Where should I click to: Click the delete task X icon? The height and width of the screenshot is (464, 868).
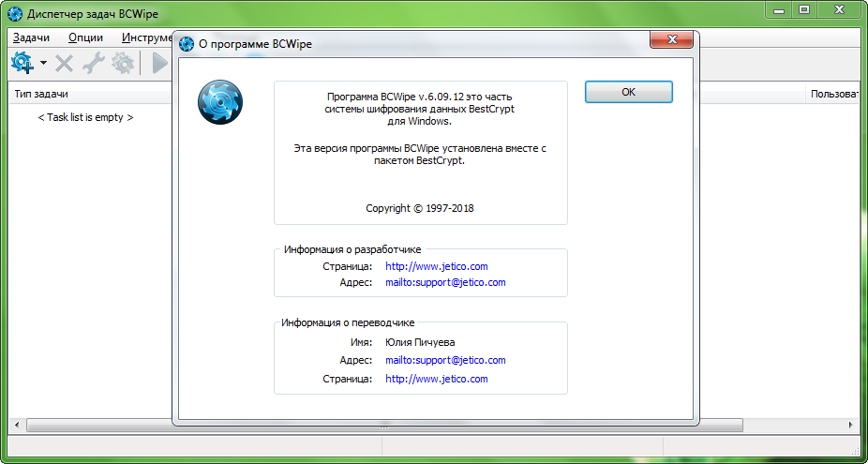(x=65, y=63)
